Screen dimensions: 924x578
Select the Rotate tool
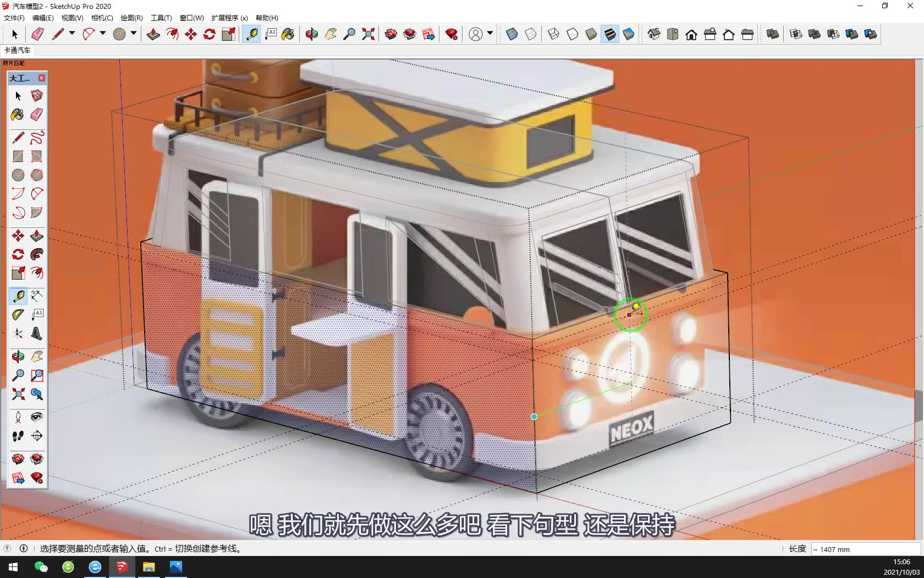point(208,34)
